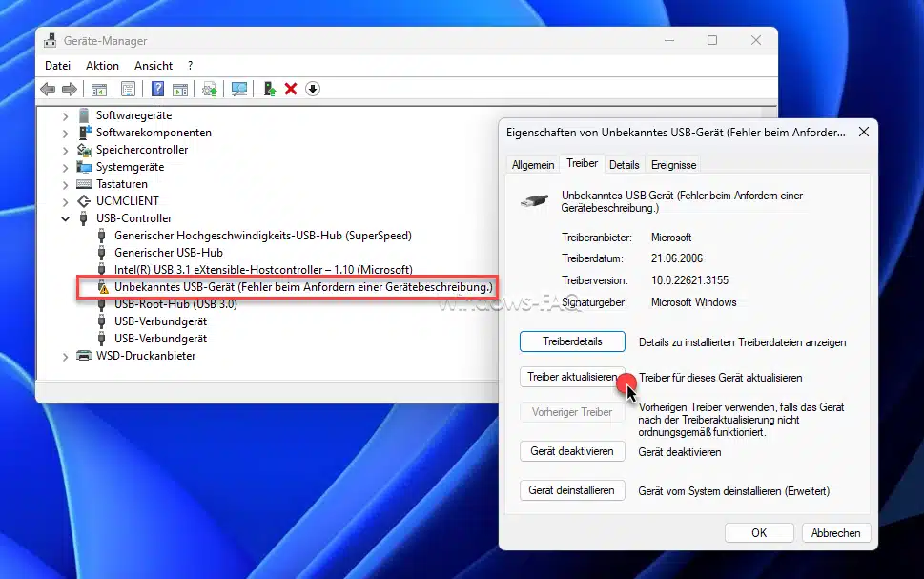This screenshot has width=924, height=579.
Task: Click the Forward arrow in Geräte-Manager toolbar
Action: 70,89
